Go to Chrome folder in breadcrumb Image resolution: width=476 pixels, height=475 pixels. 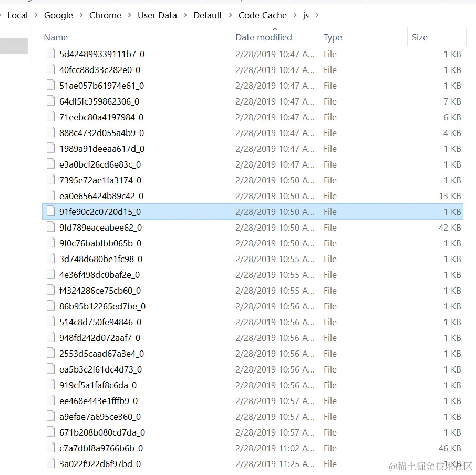105,15
